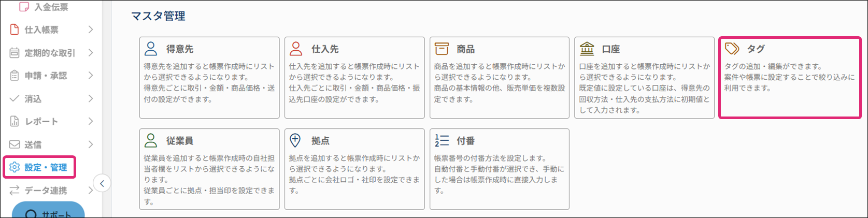
Task: Open the データ連携 menu item
Action: click(46, 191)
